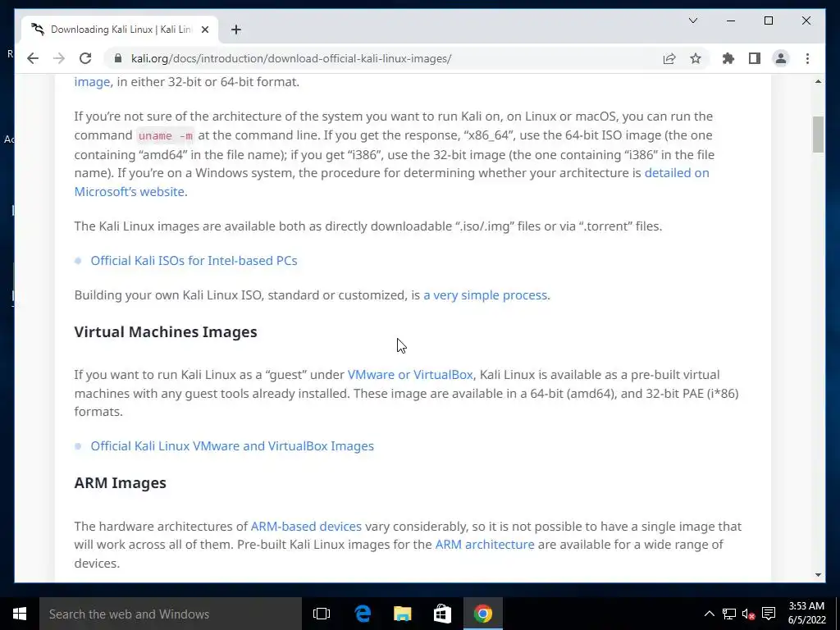This screenshot has width=840, height=630.
Task: Open the Chrome profile avatar
Action: click(781, 58)
